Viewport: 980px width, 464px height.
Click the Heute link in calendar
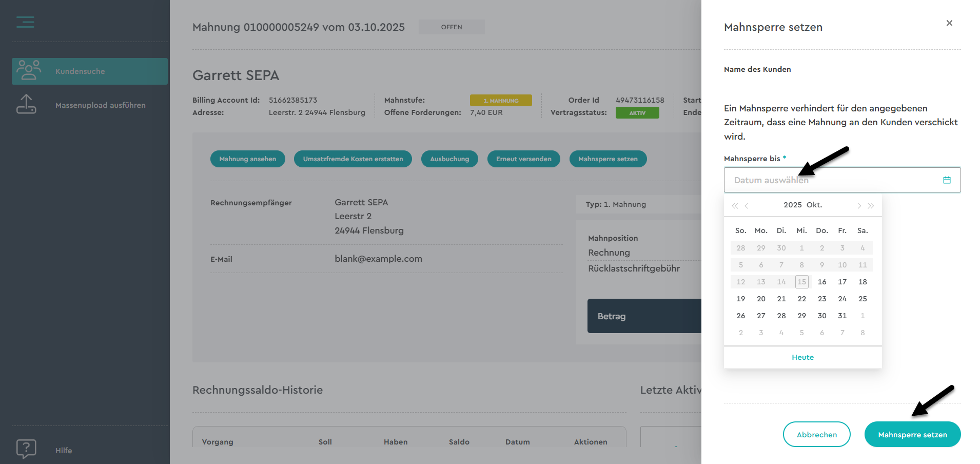click(802, 357)
